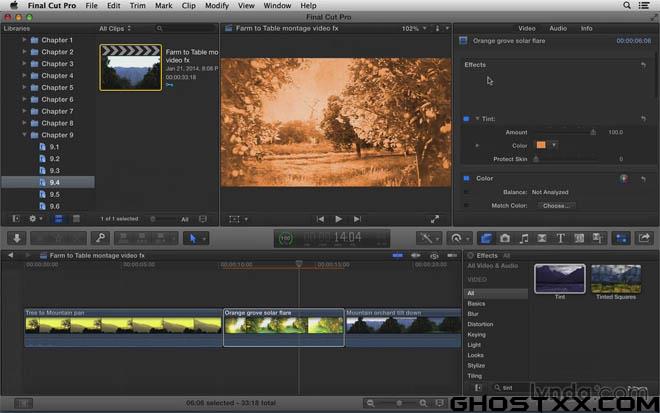Screen dimensions: 660x413
Task: Click the Choose... Match Color button
Action: (x=556, y=205)
